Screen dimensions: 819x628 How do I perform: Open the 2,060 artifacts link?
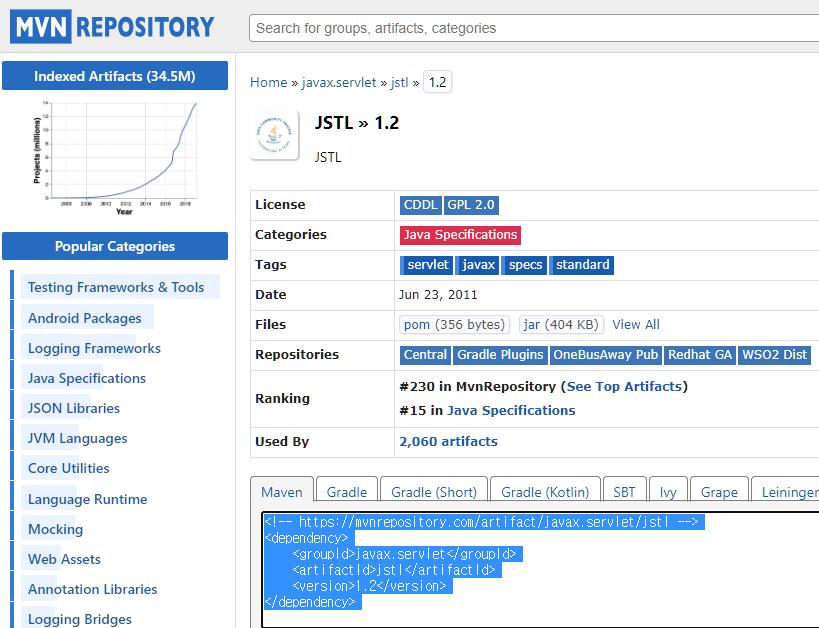pos(448,441)
